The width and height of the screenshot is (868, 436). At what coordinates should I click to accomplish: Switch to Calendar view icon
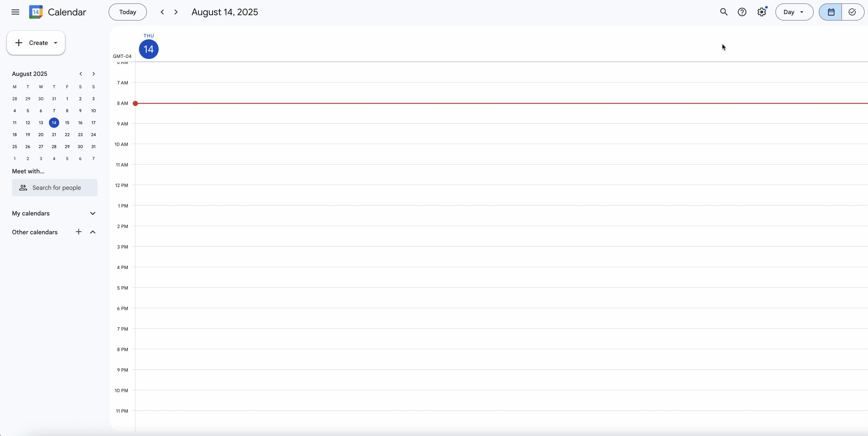click(x=831, y=12)
